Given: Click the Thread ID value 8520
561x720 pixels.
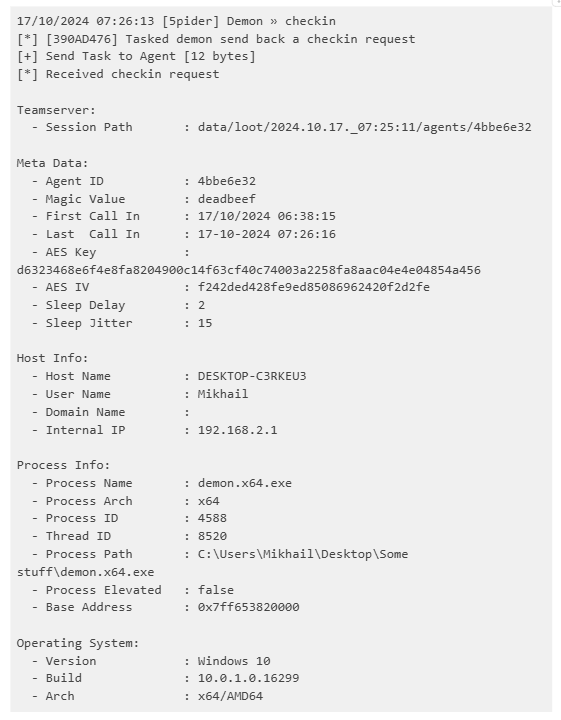Looking at the screenshot, I should pyautogui.click(x=212, y=536).
